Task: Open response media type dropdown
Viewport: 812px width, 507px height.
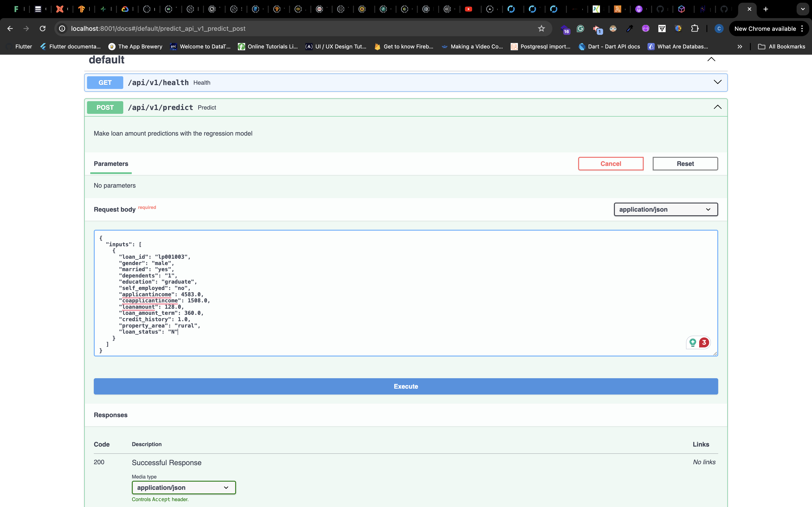Action: [184, 488]
